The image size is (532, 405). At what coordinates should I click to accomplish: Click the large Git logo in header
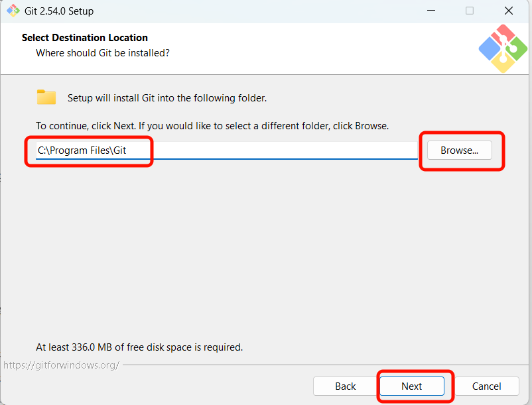(503, 49)
